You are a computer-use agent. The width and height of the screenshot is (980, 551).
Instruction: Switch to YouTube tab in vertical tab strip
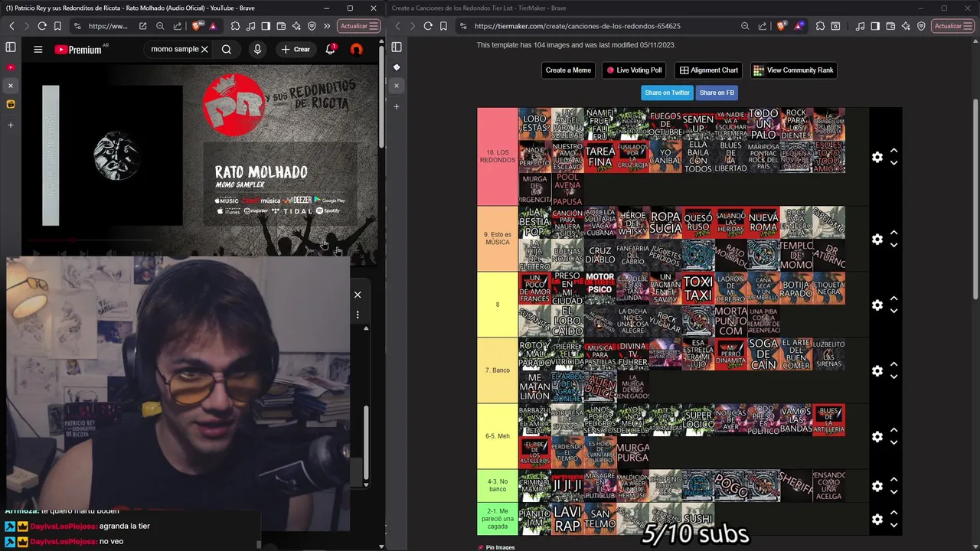point(11,67)
